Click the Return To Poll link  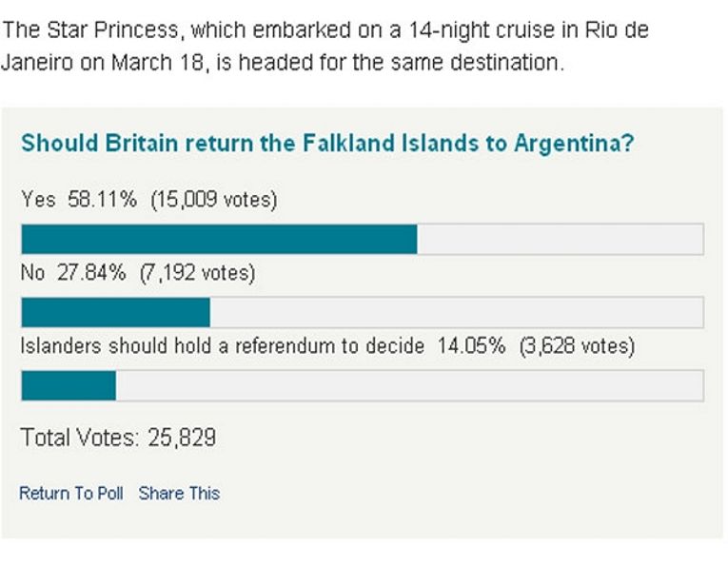coord(71,493)
